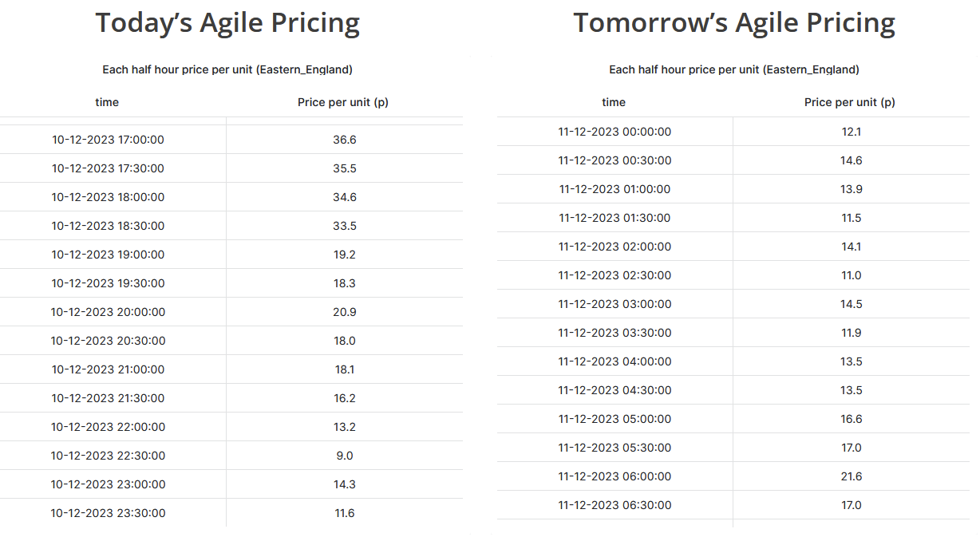This screenshot has height=537, width=980.
Task: Click the 21.6 price cell
Action: pos(852,476)
